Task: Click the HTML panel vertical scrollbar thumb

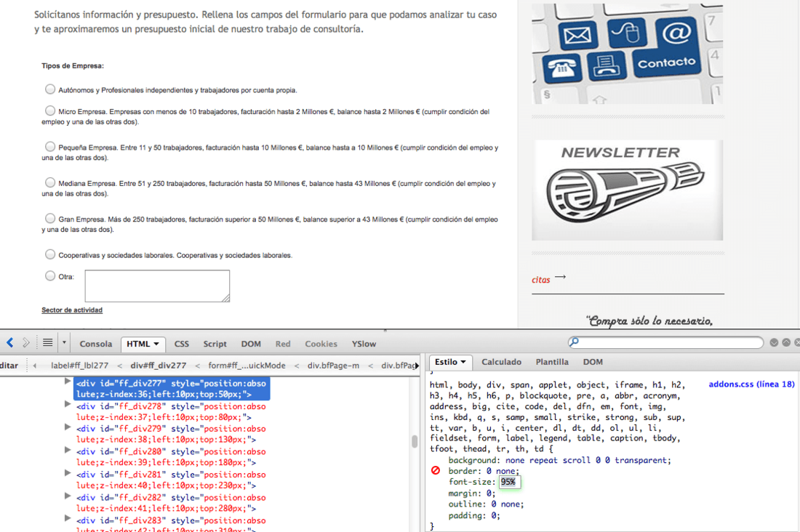Action: tap(415, 441)
